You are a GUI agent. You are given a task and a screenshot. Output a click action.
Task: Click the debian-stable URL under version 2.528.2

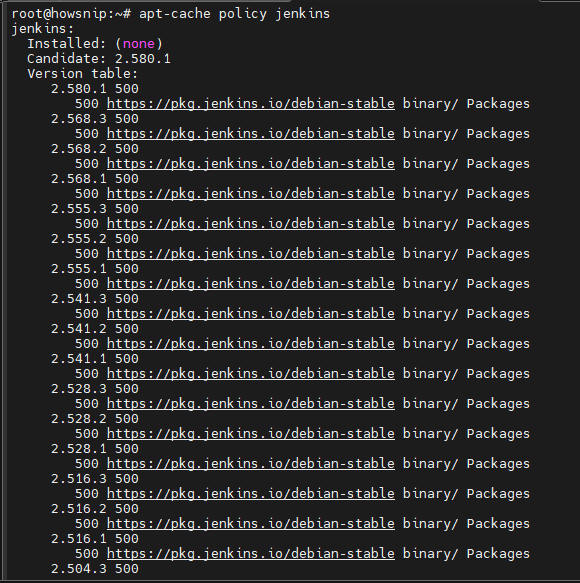251,434
